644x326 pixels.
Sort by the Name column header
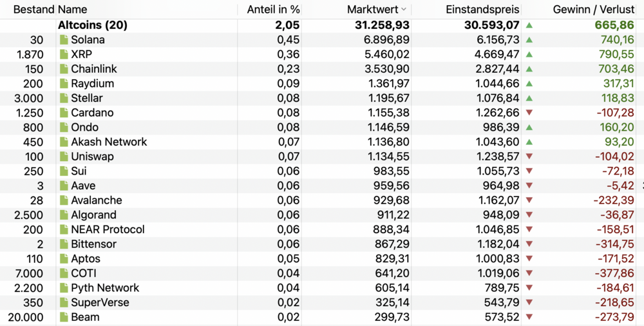coord(73,10)
